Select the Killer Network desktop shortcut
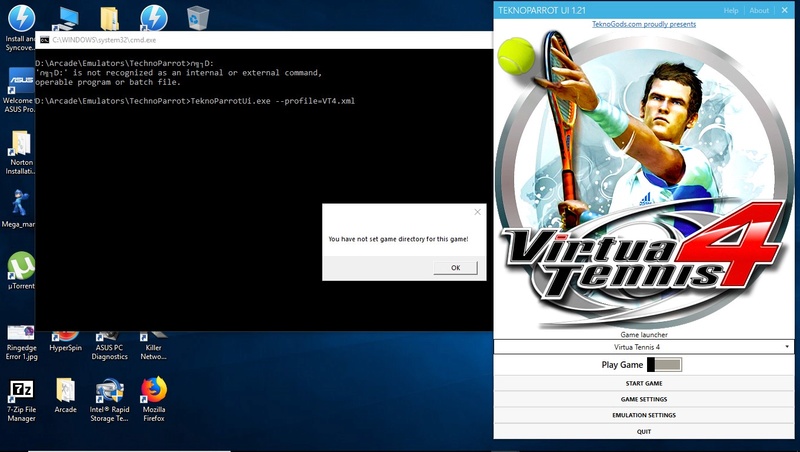The height and width of the screenshot is (452, 800). [153, 345]
